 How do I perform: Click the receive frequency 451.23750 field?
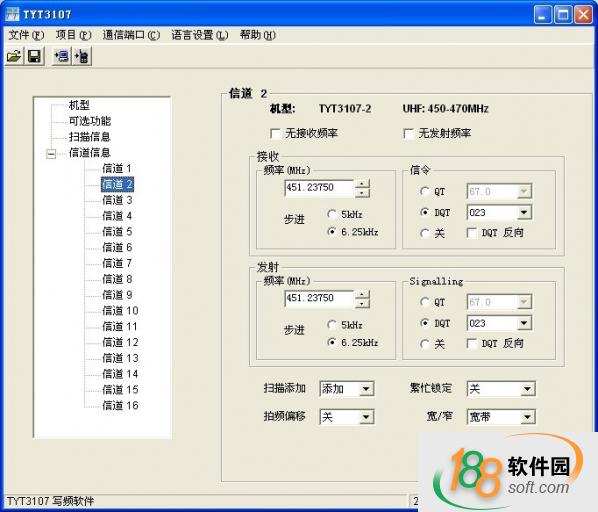[x=319, y=188]
